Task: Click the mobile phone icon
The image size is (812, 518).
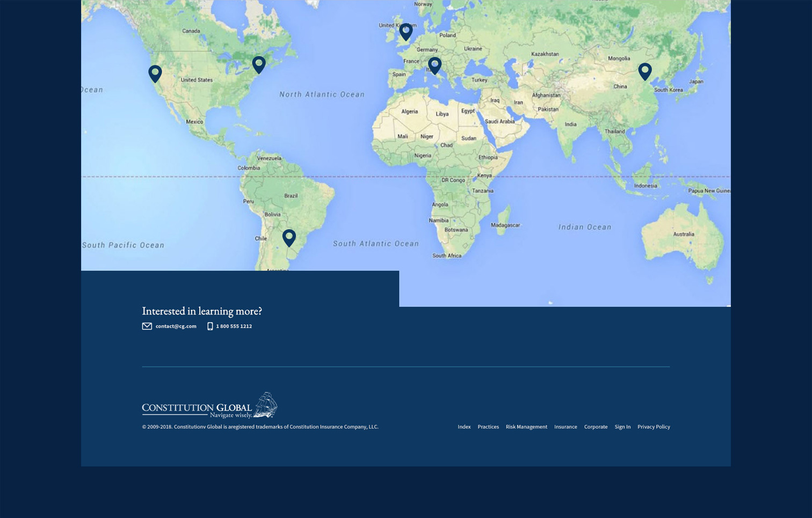Action: point(210,326)
